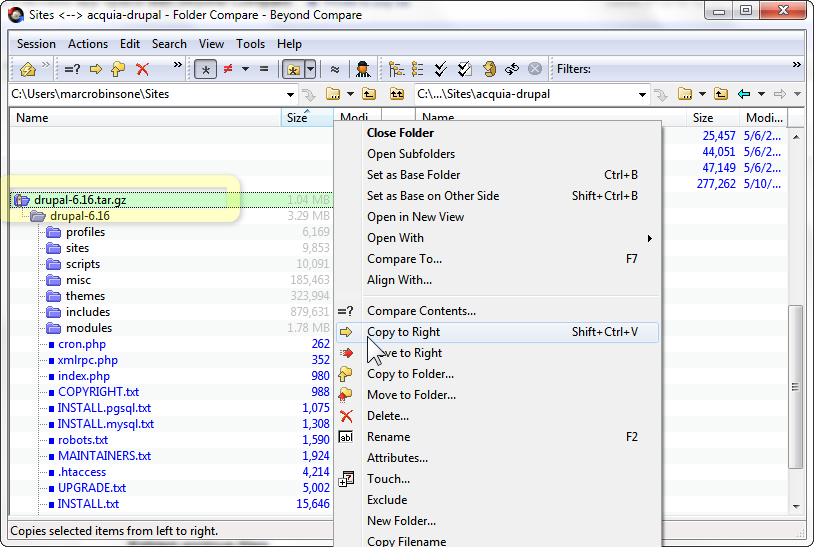Open the Always Show Folders dropdown arrow
814x547 pixels.
(x=310, y=69)
